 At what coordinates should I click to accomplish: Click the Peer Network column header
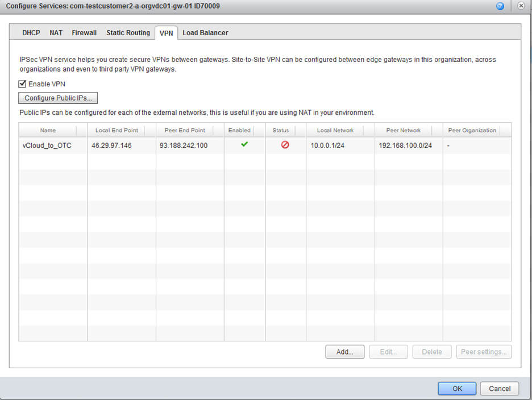click(x=403, y=130)
